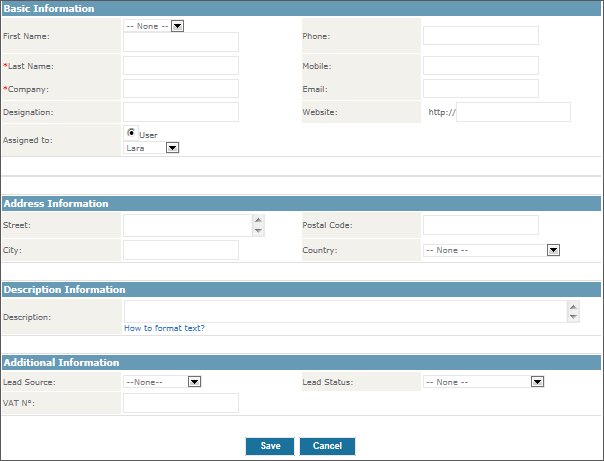Image resolution: width=604 pixels, height=461 pixels.
Task: Click the Postal Code field
Action: [x=480, y=225]
